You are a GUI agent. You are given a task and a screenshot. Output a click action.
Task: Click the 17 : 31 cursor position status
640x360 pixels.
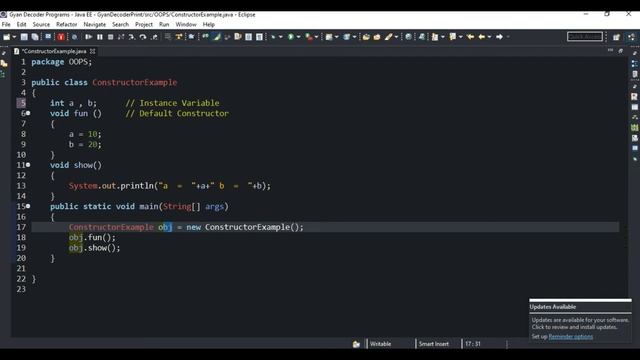473,344
